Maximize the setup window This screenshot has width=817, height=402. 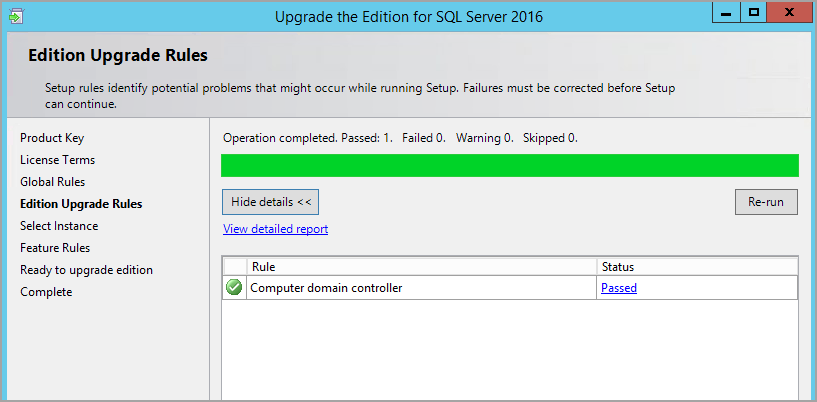coord(753,12)
